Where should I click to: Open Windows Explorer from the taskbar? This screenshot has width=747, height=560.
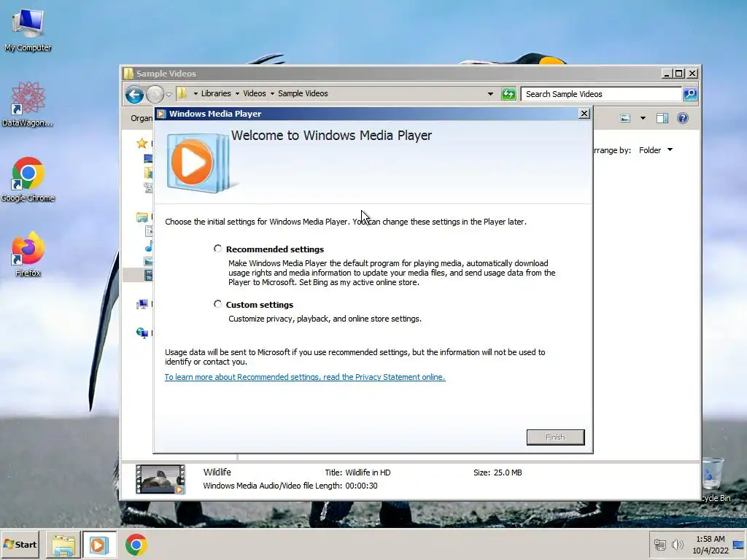coord(63,545)
